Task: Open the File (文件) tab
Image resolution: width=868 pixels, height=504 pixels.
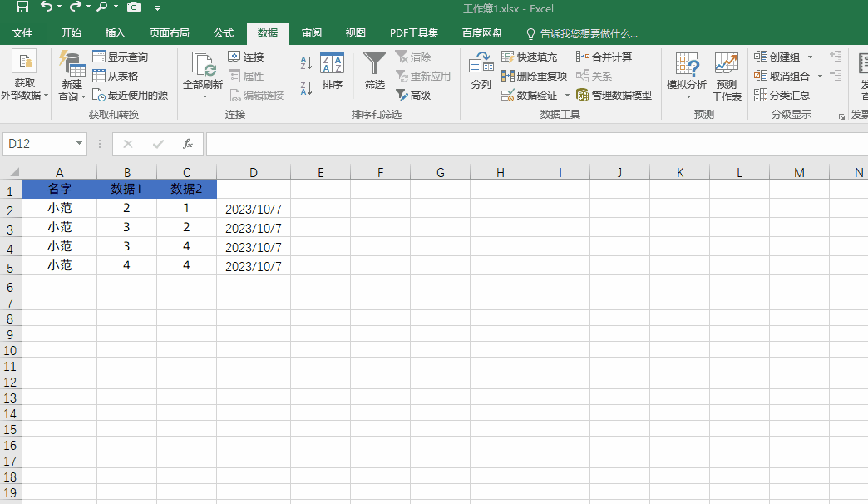Action: (22, 33)
